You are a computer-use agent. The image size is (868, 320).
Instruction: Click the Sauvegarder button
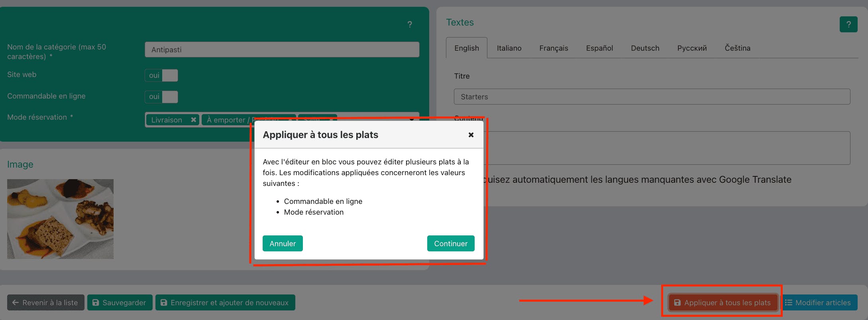(120, 302)
